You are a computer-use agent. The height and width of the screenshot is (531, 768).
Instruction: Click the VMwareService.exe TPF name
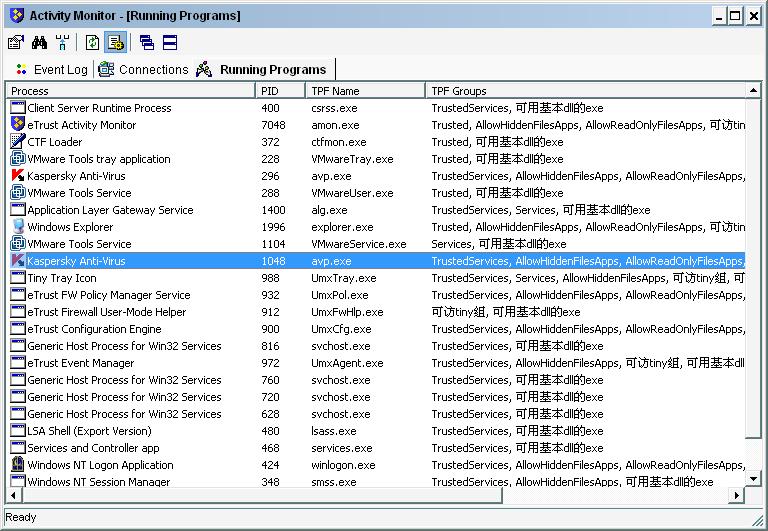click(x=359, y=244)
